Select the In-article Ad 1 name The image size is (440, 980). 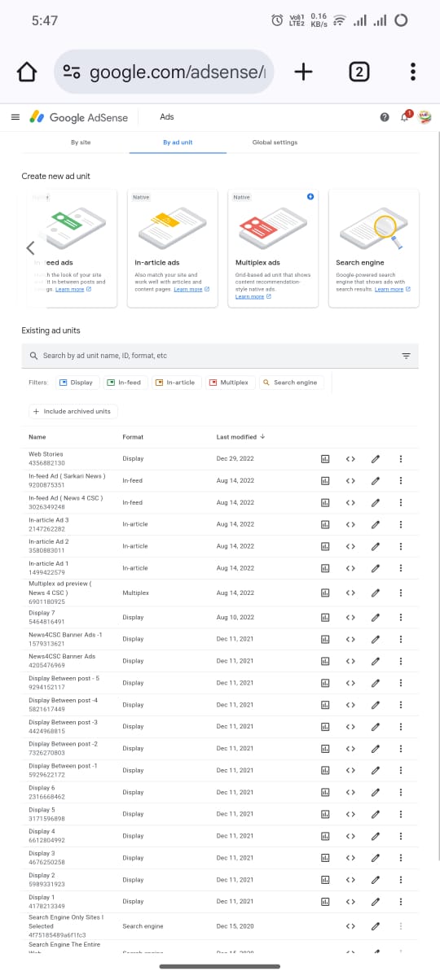click(48, 563)
